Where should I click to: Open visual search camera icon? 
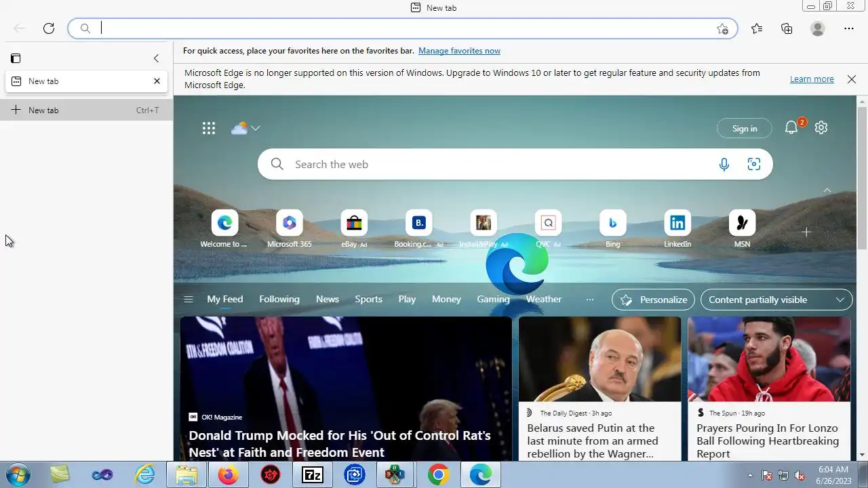coord(754,164)
